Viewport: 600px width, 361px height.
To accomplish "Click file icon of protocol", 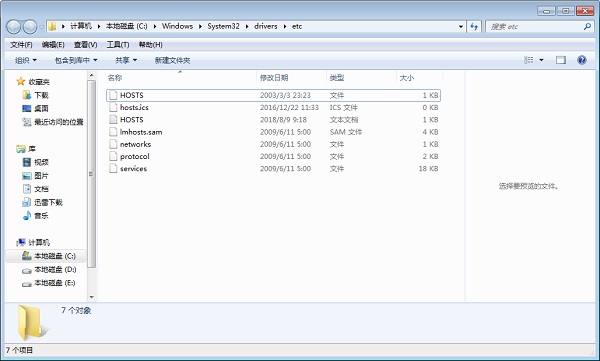I will 113,156.
